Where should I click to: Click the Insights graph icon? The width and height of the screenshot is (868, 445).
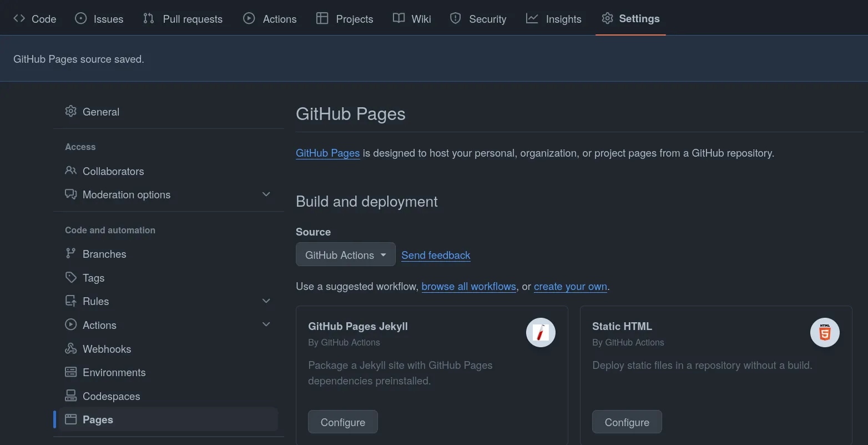click(x=532, y=18)
